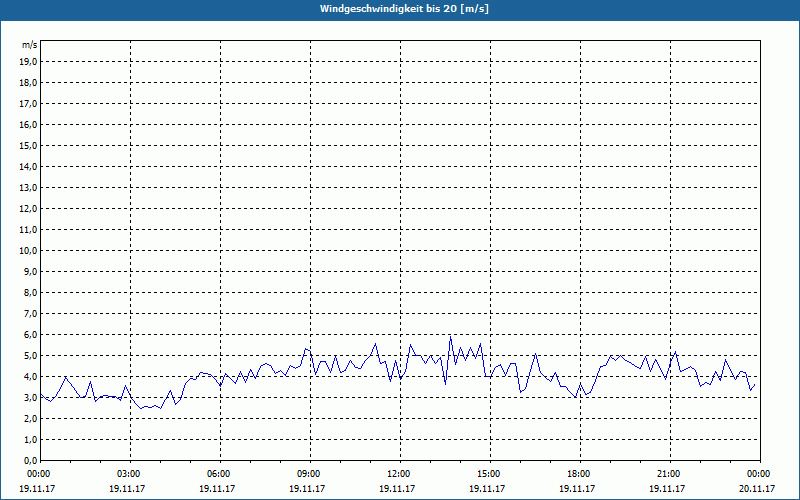800x500 pixels.
Task: Pick the '15:00' time label
Action: pos(490,474)
